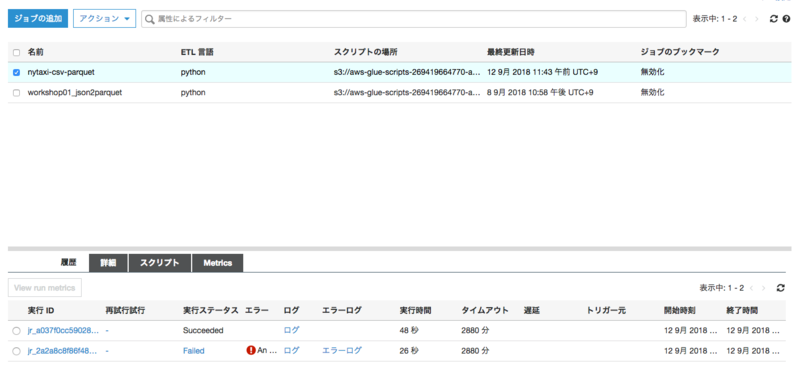
Task: Click the ジョブの追加 button
Action: (x=38, y=19)
